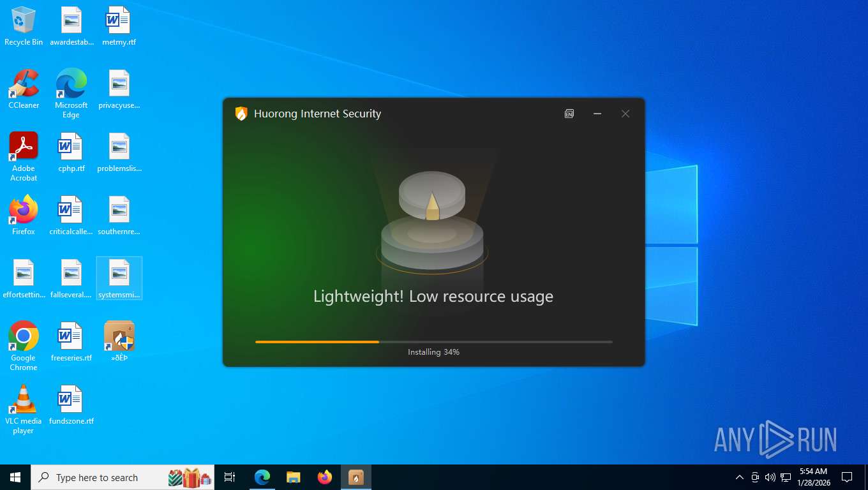Minimize the Huorong Internet Security installer

[x=597, y=114]
